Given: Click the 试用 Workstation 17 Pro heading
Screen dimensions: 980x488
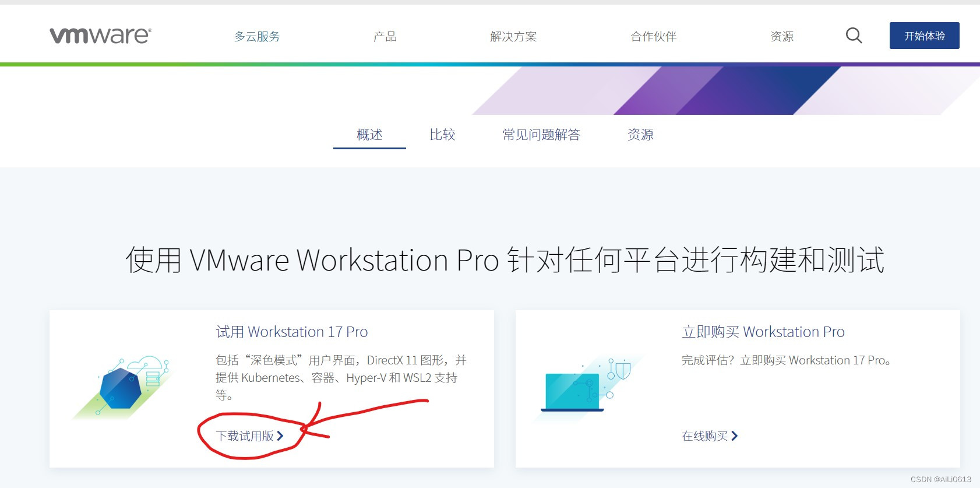Looking at the screenshot, I should (292, 332).
